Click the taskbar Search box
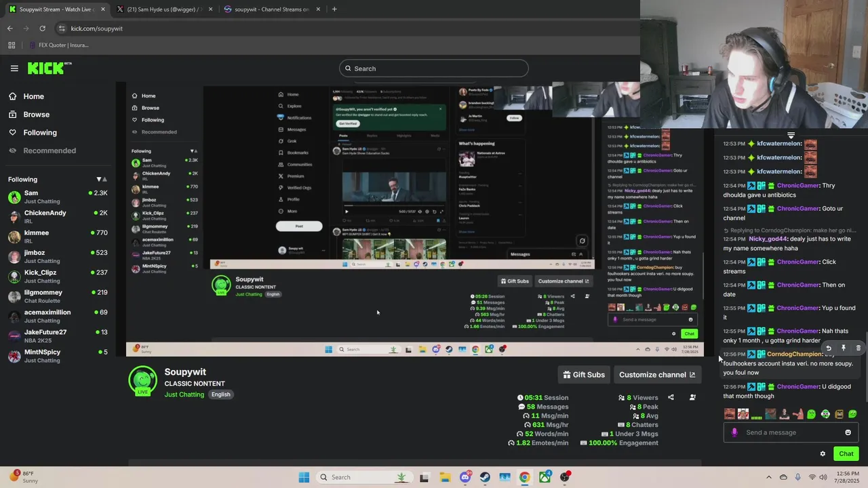 click(363, 477)
